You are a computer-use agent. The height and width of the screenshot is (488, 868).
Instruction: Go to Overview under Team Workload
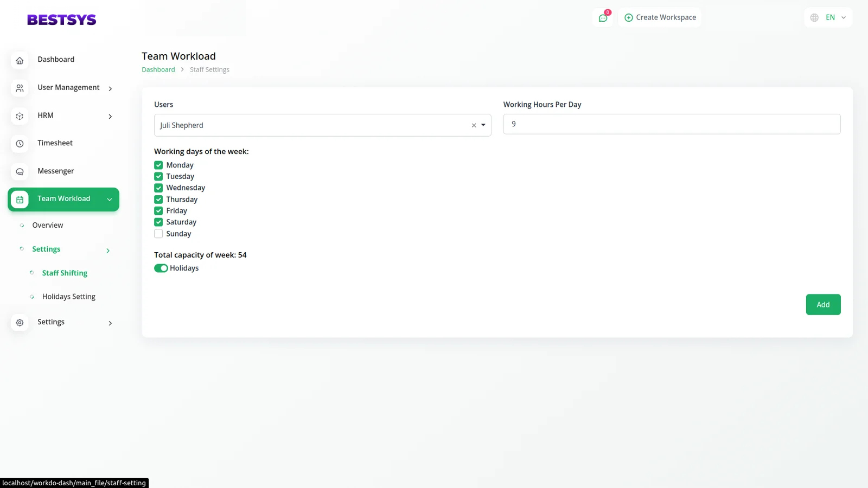48,225
